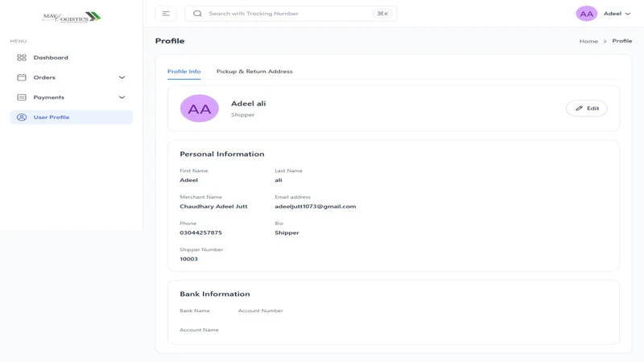Image resolution: width=644 pixels, height=362 pixels.
Task: Click the User Profile person icon
Action: (22, 117)
